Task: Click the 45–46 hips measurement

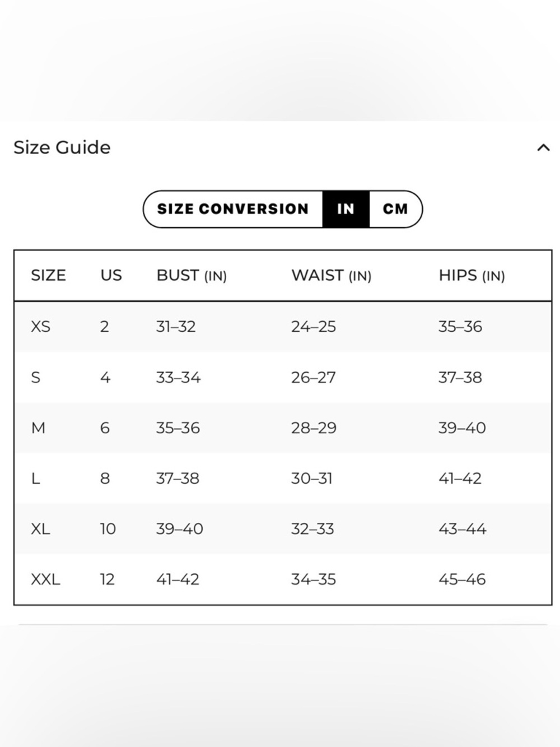Action: pyautogui.click(x=462, y=579)
